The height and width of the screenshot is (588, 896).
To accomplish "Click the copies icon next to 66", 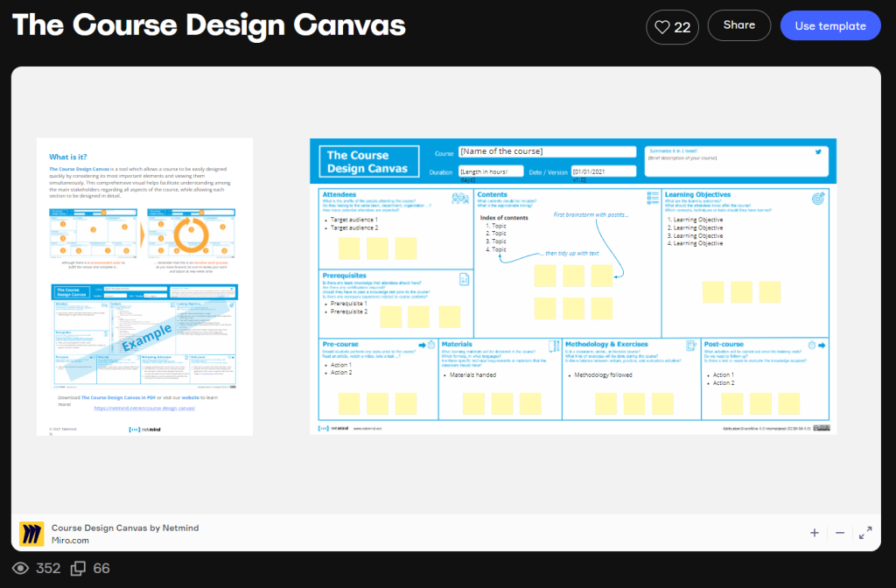I will [78, 569].
